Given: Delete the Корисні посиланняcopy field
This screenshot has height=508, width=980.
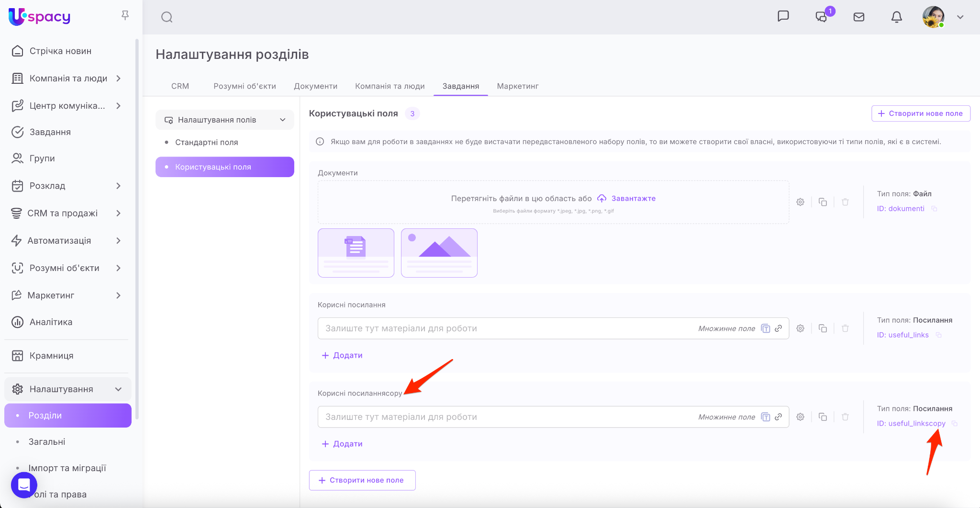Looking at the screenshot, I should pyautogui.click(x=845, y=417).
